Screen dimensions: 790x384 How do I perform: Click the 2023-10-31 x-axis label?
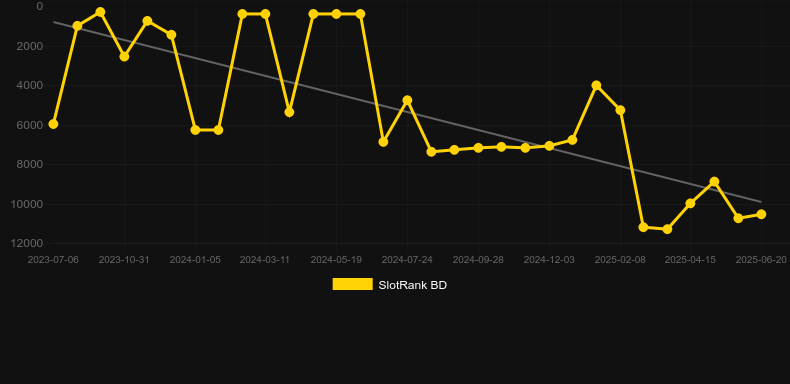point(124,260)
